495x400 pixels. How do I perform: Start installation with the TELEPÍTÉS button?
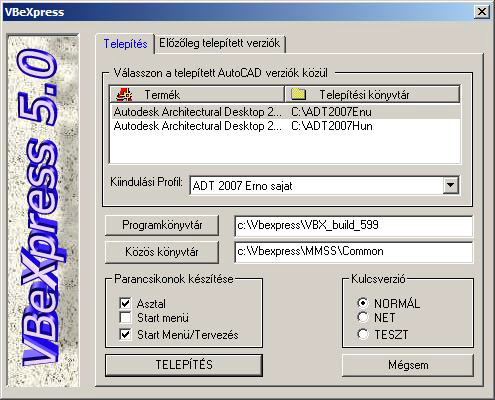184,365
